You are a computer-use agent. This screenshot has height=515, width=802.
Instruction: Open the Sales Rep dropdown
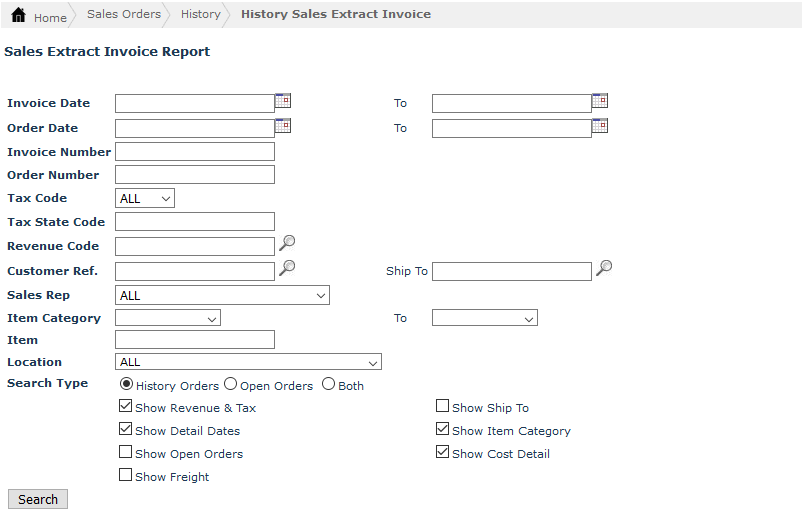[x=223, y=296]
